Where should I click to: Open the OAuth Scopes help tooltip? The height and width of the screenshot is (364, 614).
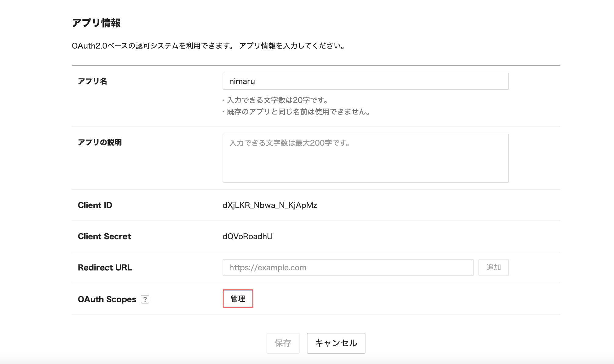(145, 300)
